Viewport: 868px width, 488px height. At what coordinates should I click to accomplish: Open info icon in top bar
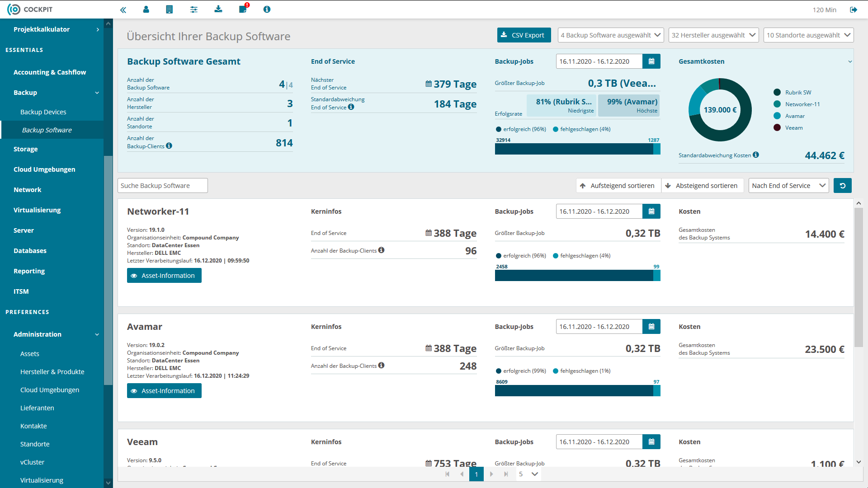[267, 9]
